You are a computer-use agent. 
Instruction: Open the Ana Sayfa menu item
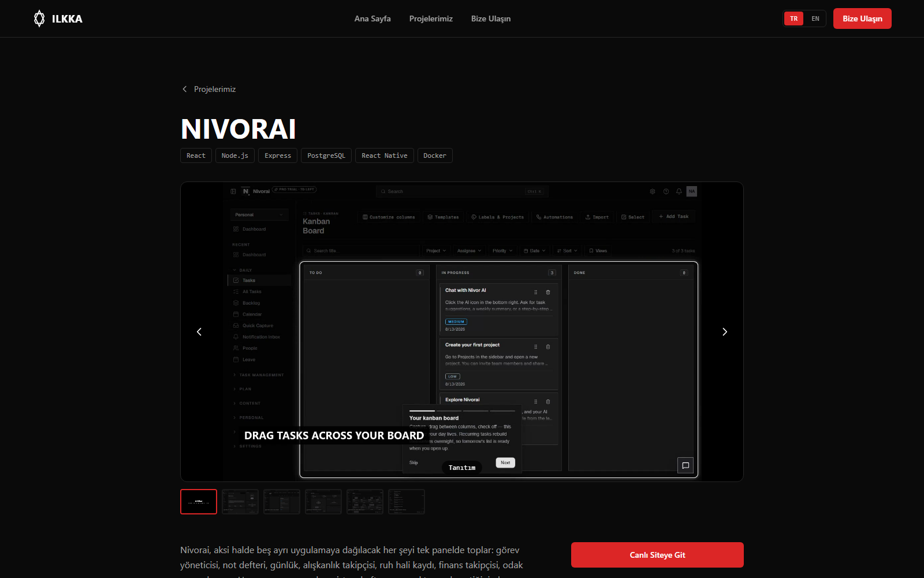point(372,18)
